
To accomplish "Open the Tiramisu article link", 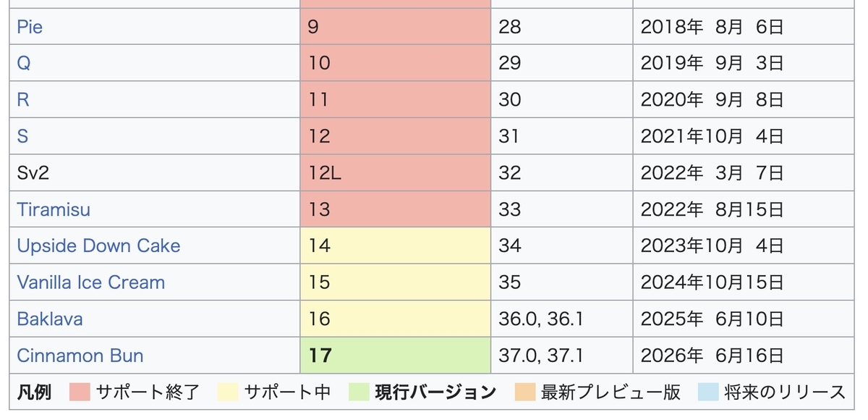I will click(54, 210).
